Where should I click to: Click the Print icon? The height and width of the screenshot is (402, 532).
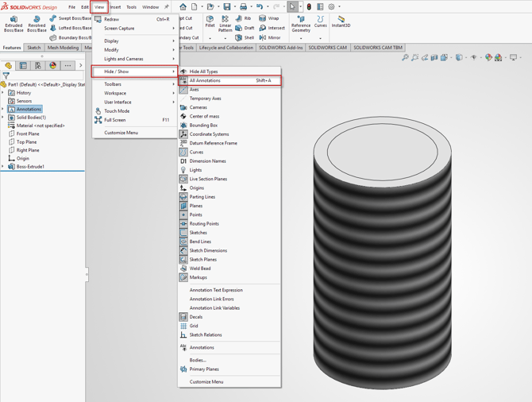pyautogui.click(x=243, y=6)
